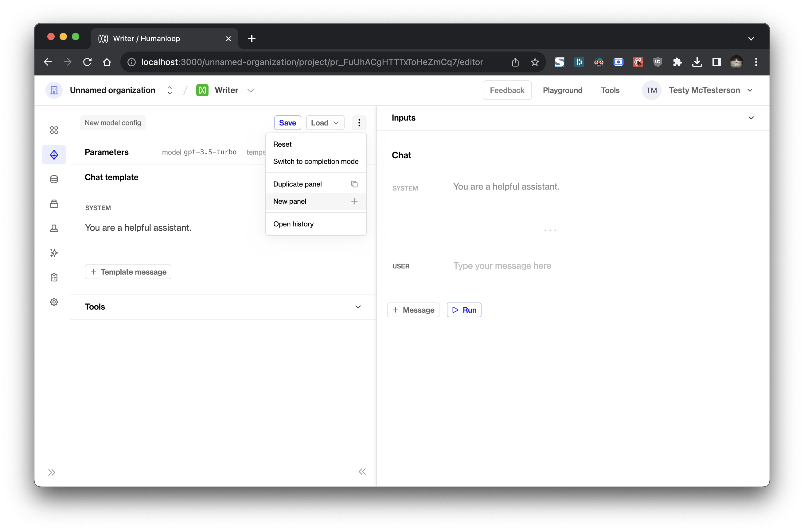Screen dimensions: 804x532
Task: Open the Writer project dropdown
Action: pos(251,90)
